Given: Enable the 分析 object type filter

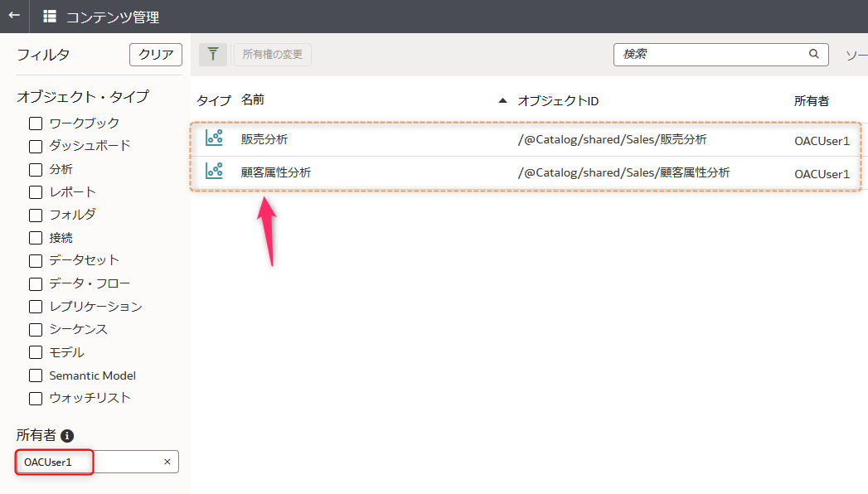Looking at the screenshot, I should click(x=36, y=169).
